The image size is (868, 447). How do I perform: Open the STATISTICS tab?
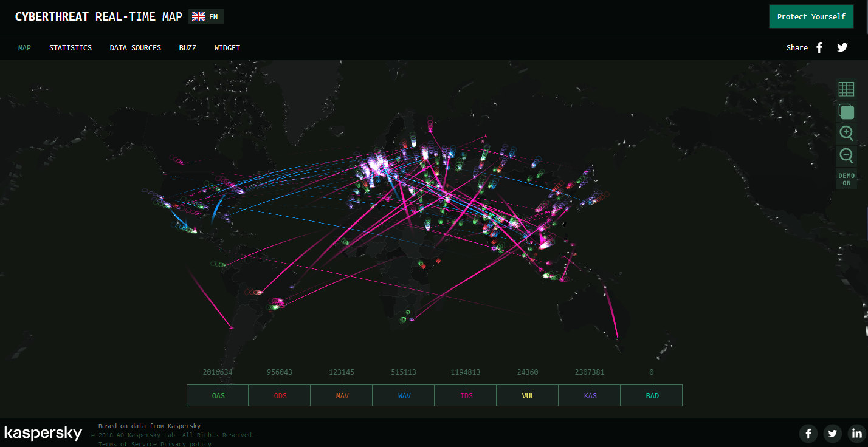(71, 47)
